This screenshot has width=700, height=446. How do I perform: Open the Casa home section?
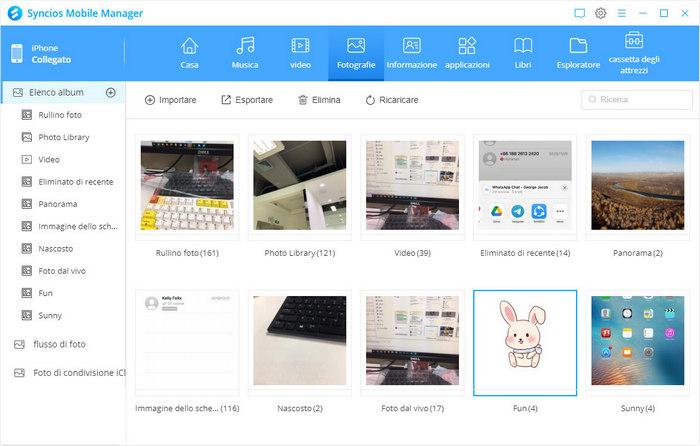point(189,53)
